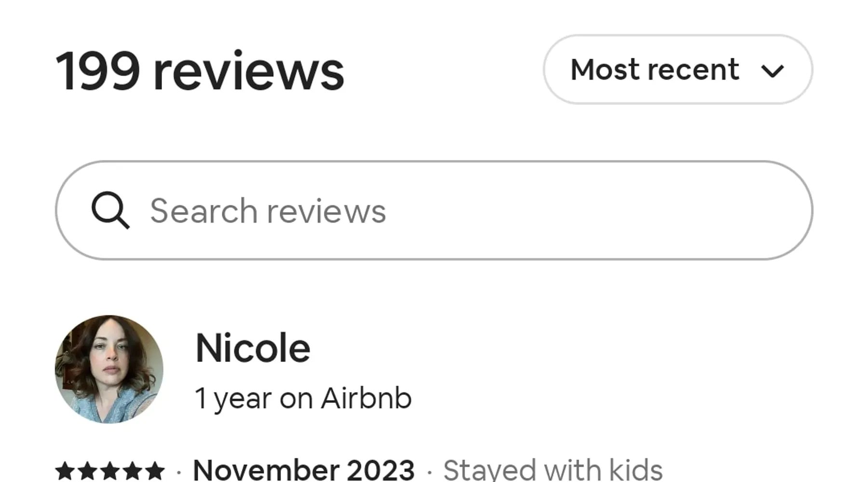Click the first star in Nicole's rating
This screenshot has height=482, width=868.
pos(65,471)
